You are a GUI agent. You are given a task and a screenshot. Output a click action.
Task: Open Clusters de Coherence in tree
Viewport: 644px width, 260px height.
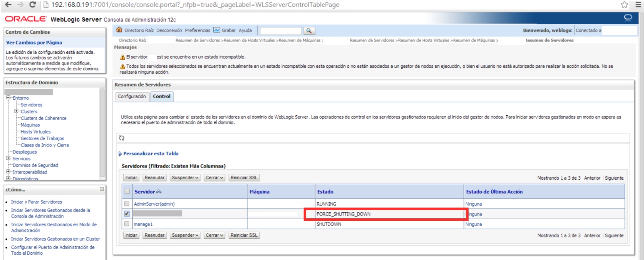tap(43, 118)
